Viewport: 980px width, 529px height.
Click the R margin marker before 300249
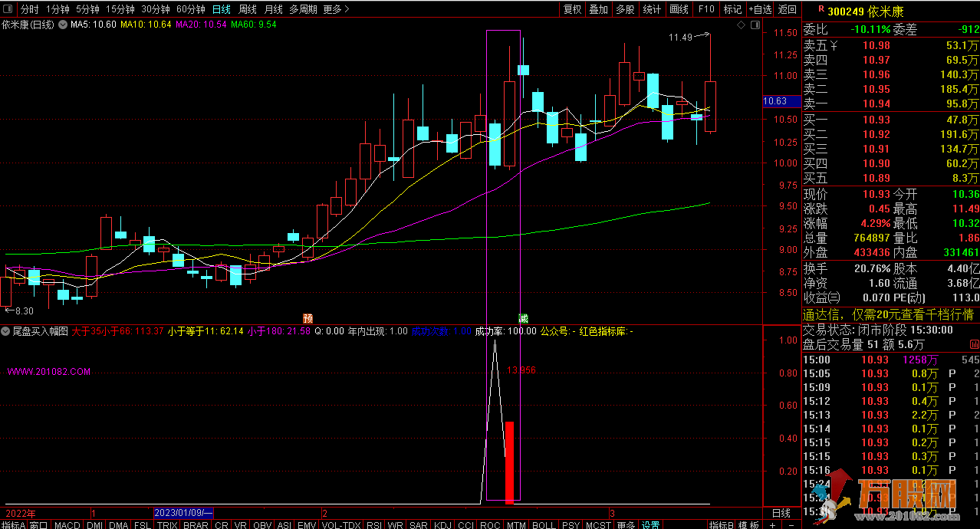pyautogui.click(x=822, y=10)
